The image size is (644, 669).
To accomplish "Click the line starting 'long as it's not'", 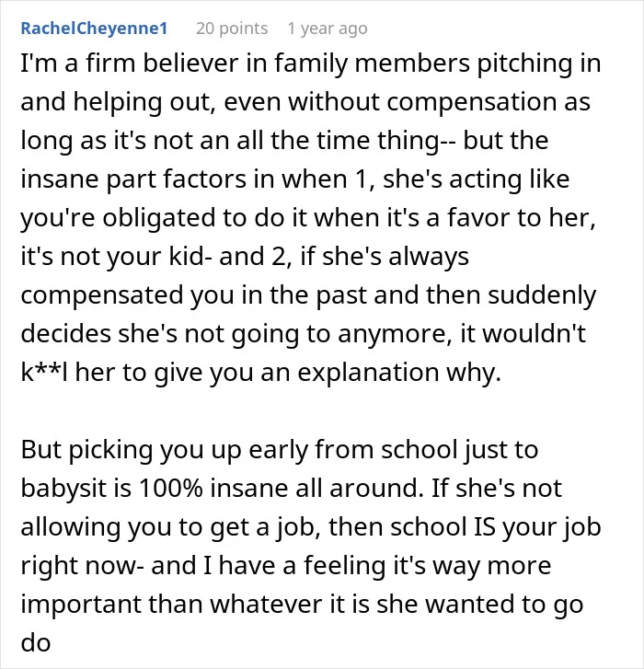I will [284, 141].
